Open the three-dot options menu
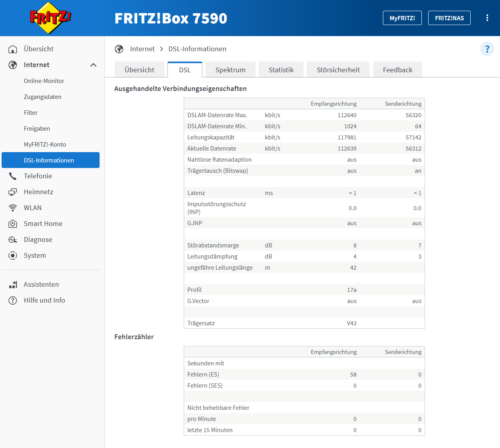The image size is (500, 448). point(487,18)
